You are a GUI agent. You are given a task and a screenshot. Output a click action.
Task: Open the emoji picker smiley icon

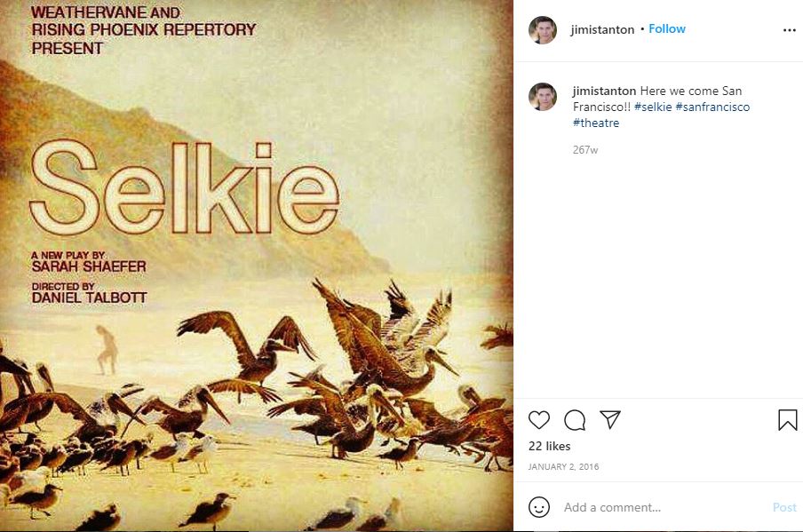click(x=539, y=507)
